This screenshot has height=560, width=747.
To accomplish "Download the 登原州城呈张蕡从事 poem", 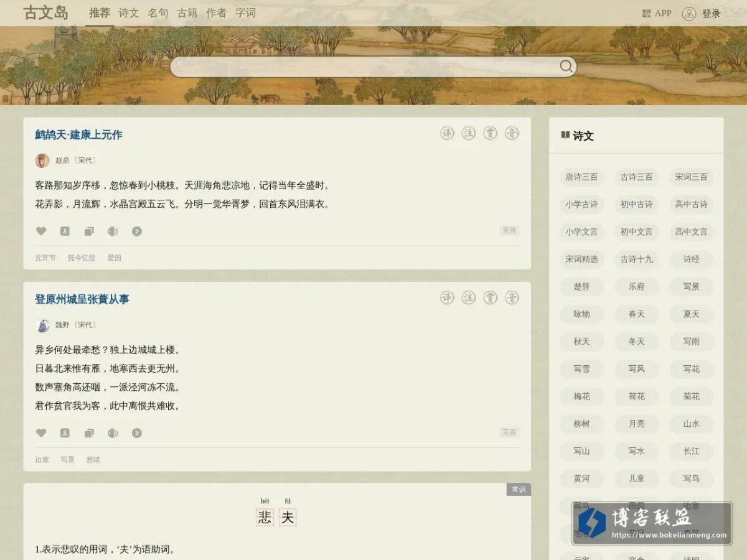I will coord(65,432).
